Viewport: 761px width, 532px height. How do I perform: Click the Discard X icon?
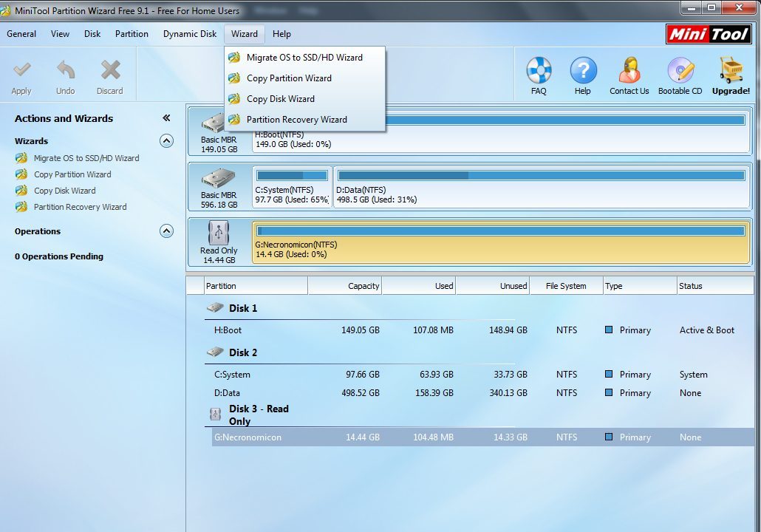click(x=110, y=70)
